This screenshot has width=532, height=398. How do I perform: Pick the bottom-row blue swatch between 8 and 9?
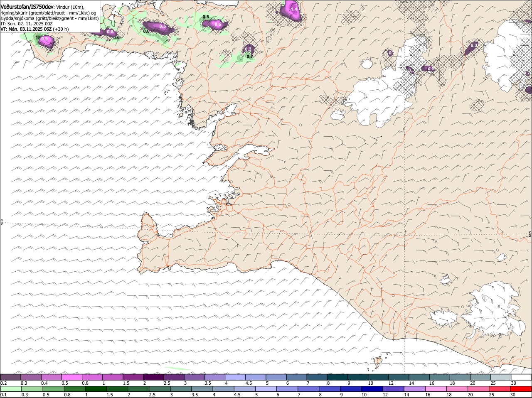[330, 389]
